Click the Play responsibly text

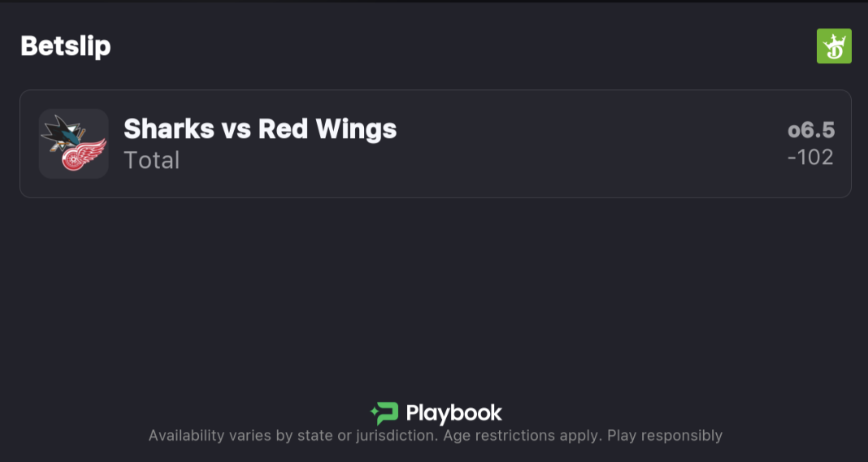coord(665,436)
